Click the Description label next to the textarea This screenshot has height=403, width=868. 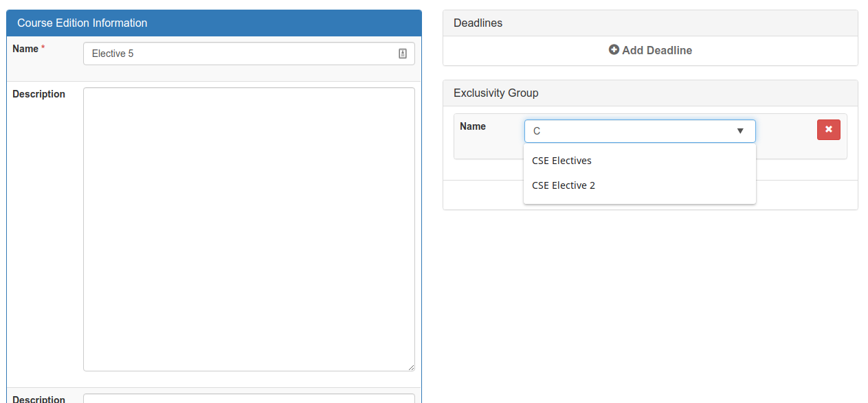(39, 94)
